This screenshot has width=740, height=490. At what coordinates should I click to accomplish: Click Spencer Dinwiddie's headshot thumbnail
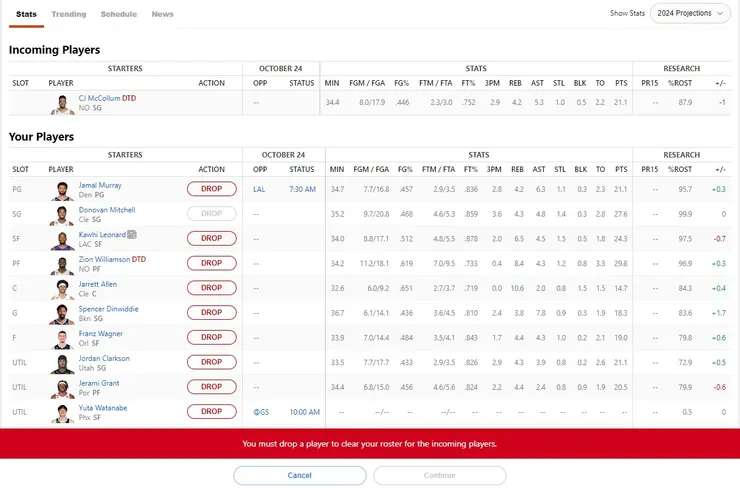[x=62, y=315]
